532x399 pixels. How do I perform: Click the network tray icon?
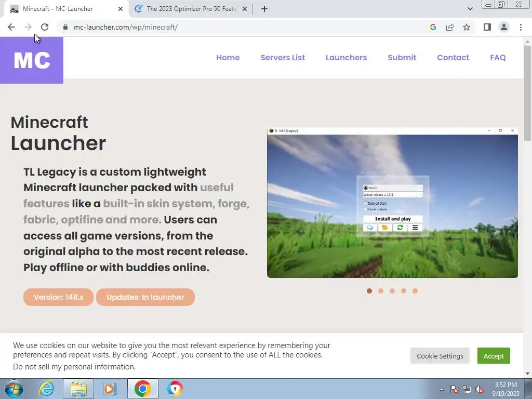[467, 389]
